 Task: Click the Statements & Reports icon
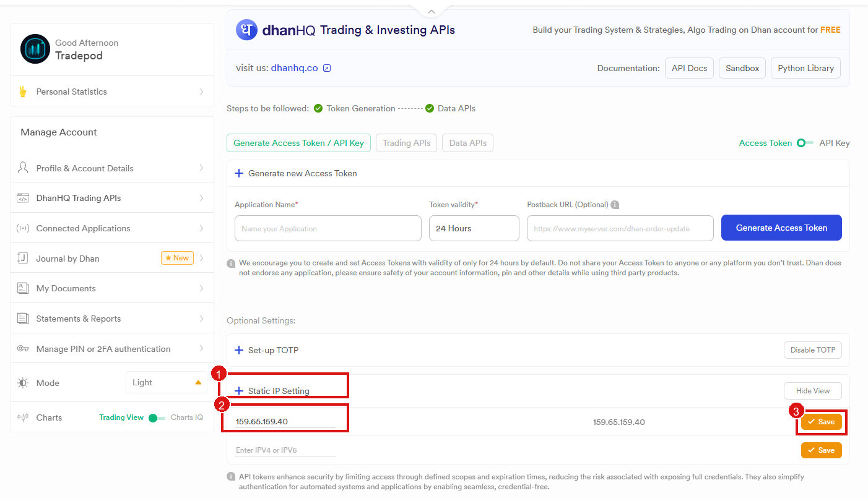(23, 319)
